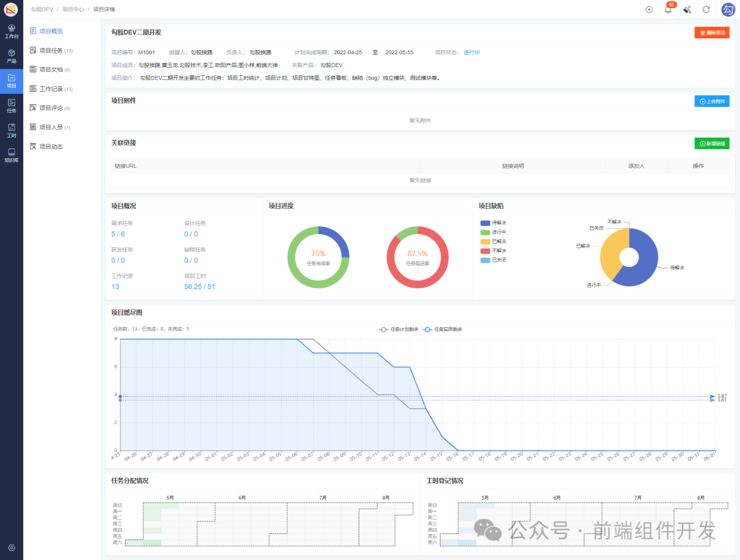Image resolution: width=740 pixels, height=560 pixels.
Task: Click the 待解决 label beside the defect pie
Action: point(677,268)
